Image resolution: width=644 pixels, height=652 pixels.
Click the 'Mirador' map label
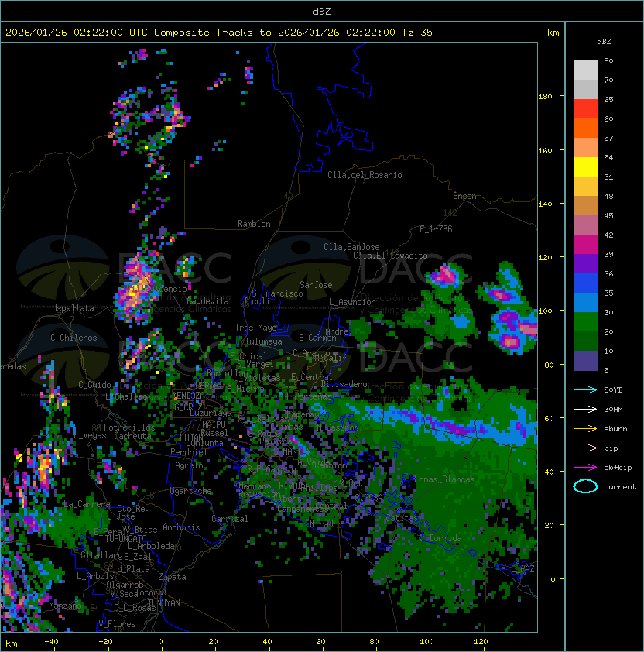[x=324, y=524]
